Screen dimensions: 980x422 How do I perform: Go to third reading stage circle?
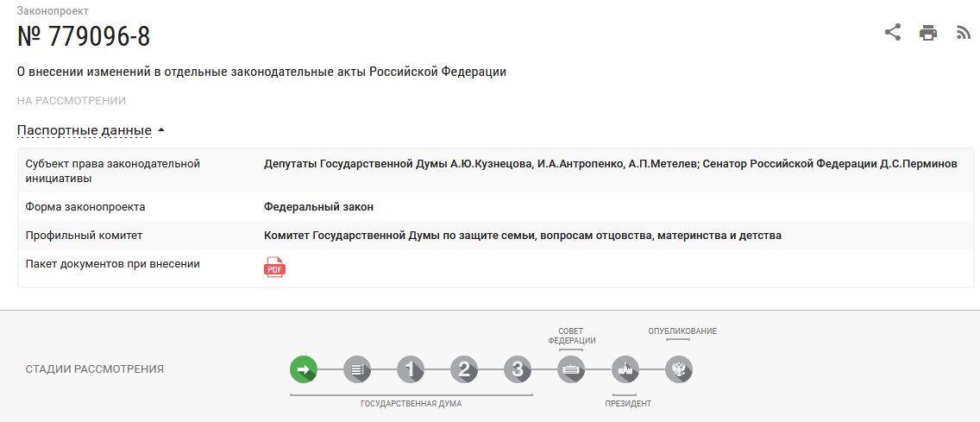(x=518, y=370)
